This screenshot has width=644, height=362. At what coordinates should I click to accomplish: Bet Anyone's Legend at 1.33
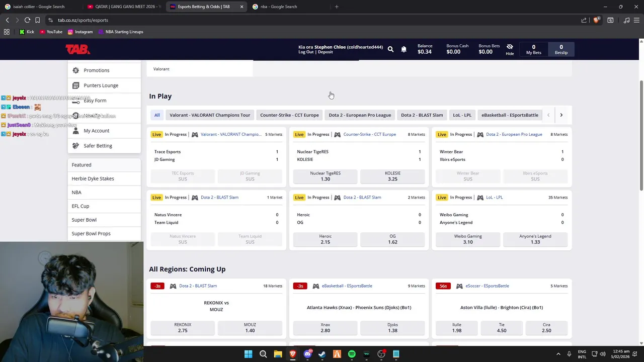tap(535, 239)
